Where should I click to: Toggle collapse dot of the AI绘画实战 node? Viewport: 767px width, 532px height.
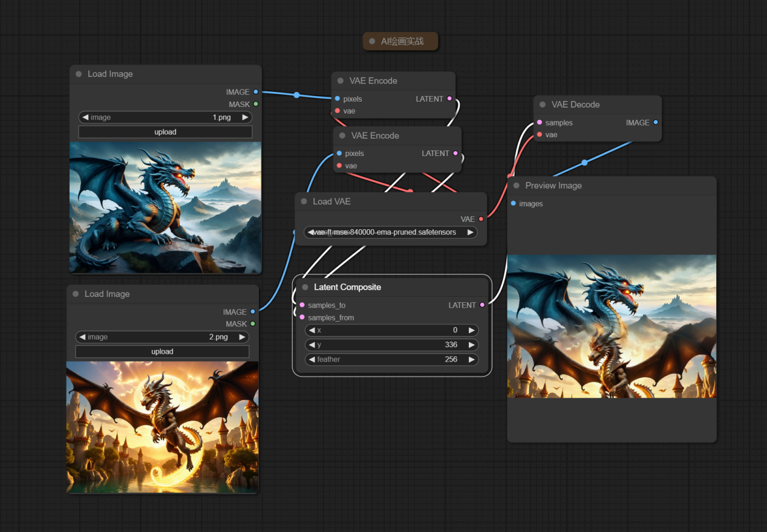[372, 42]
